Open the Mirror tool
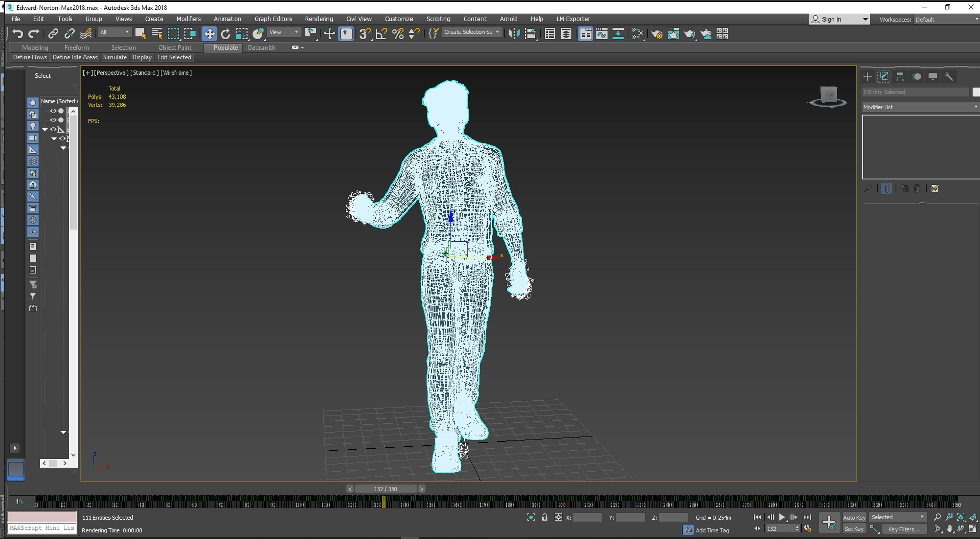980x539 pixels. coord(514,34)
